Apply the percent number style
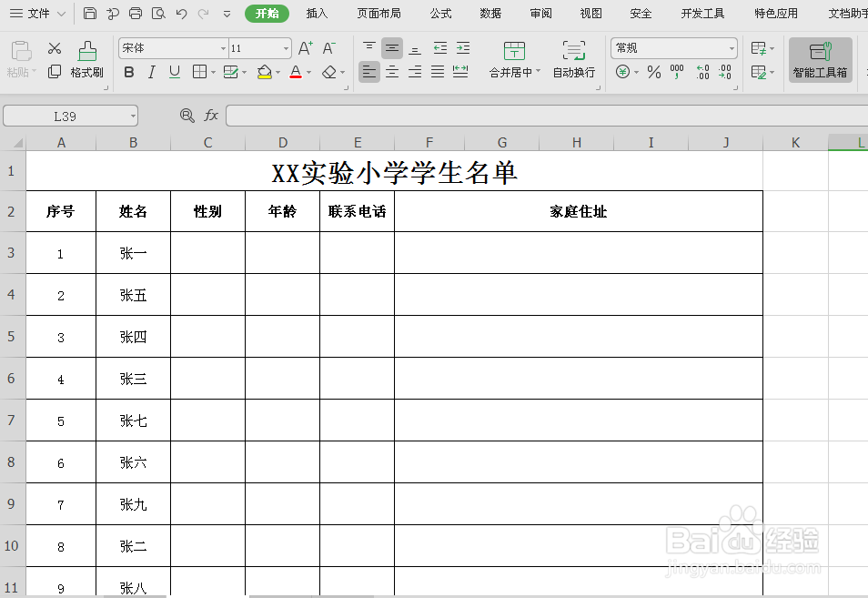The image size is (868, 598). (653, 73)
